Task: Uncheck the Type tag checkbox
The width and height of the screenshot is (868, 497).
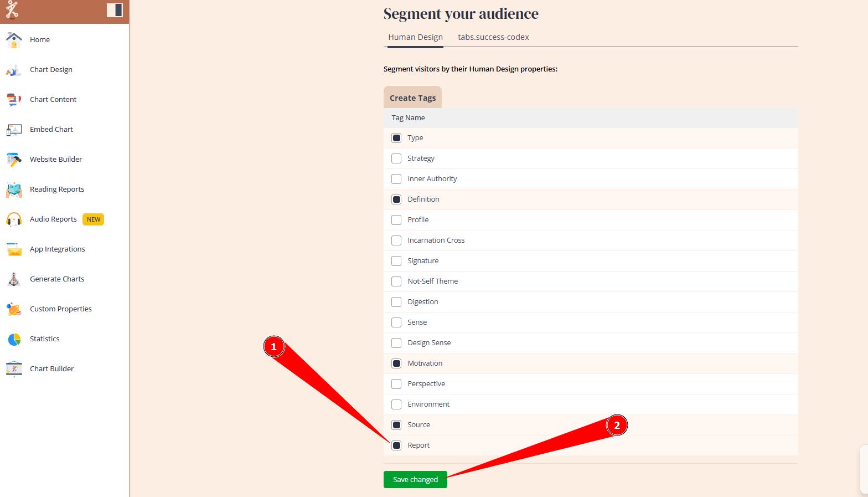Action: (x=396, y=138)
